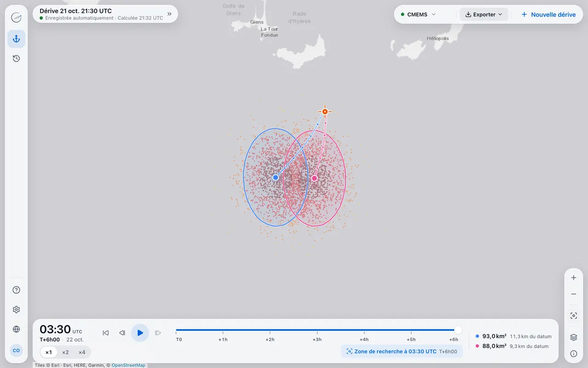Play the drift animation
The height and width of the screenshot is (368, 588).
(x=140, y=333)
